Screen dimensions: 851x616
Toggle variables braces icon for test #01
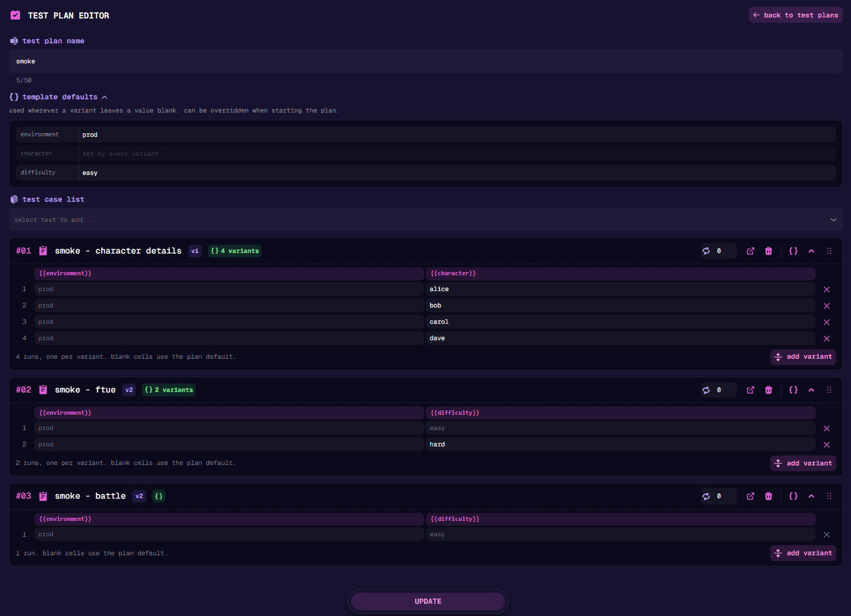[x=793, y=251]
